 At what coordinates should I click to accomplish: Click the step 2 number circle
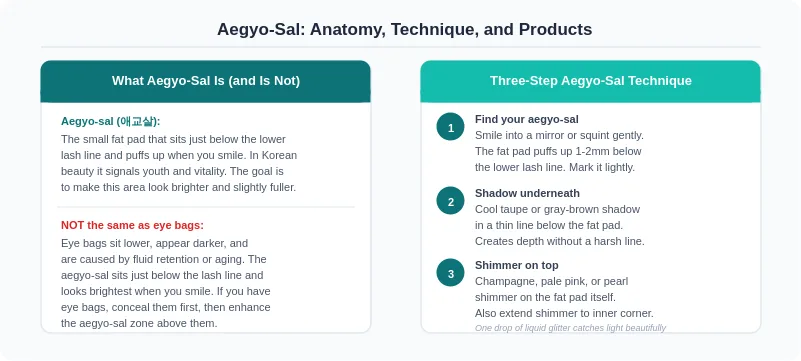450,201
